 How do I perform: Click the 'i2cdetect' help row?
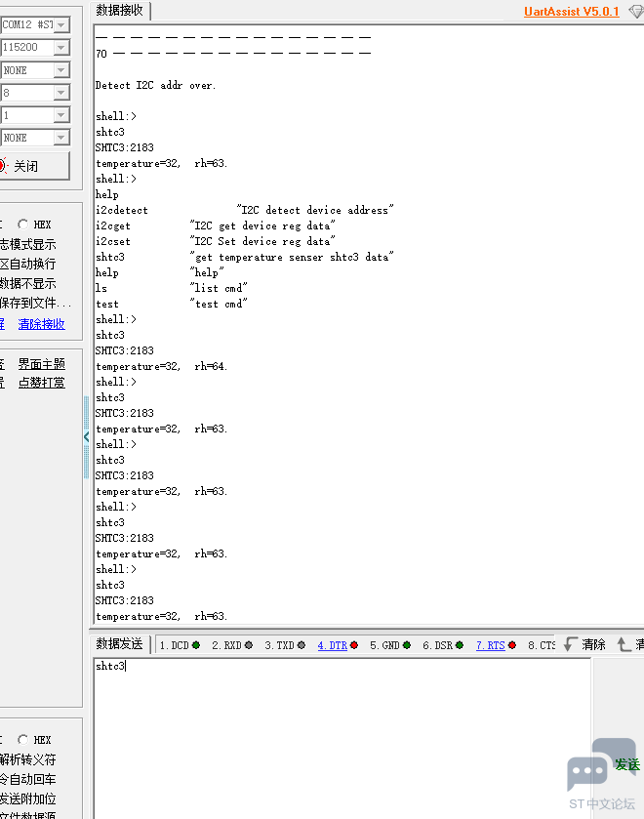245,210
